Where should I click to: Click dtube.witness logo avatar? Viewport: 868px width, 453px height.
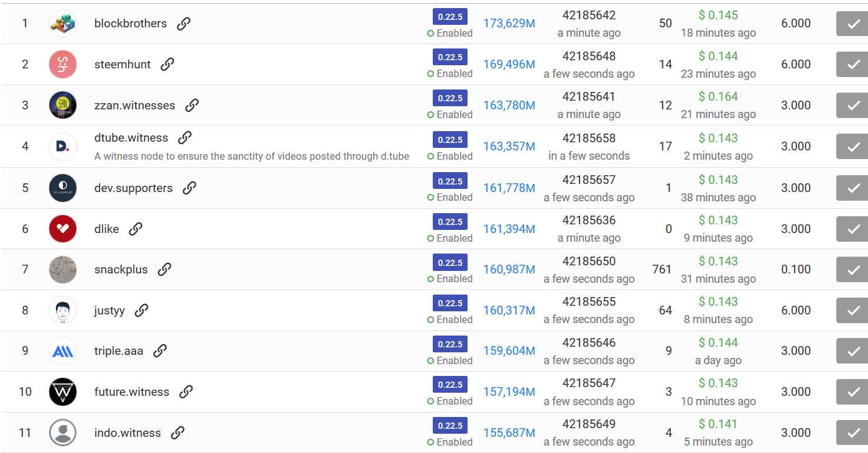[x=63, y=147]
